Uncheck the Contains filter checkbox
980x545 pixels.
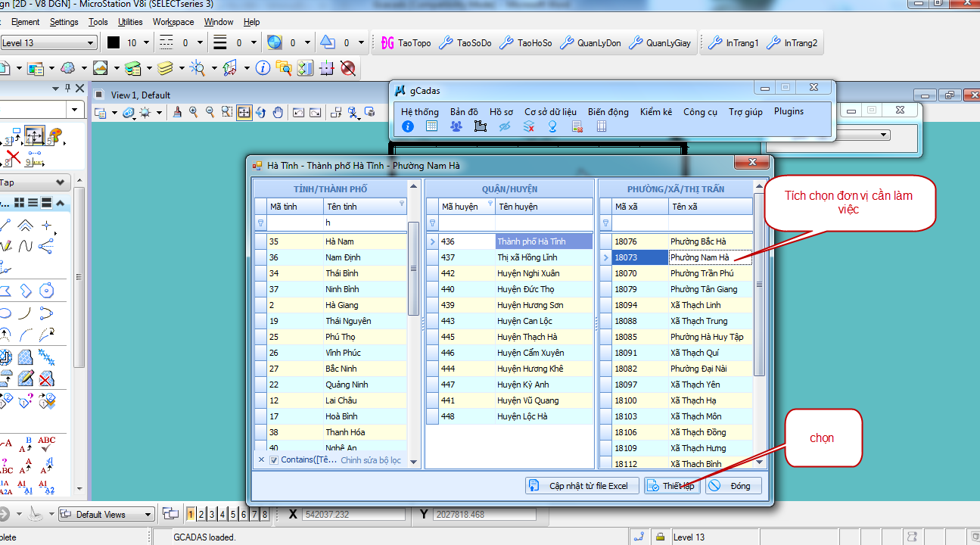[274, 460]
